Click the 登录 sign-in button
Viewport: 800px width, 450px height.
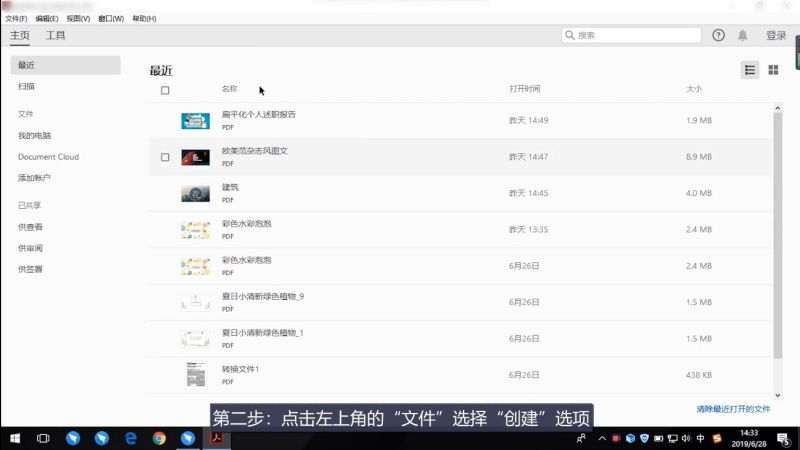pos(776,35)
